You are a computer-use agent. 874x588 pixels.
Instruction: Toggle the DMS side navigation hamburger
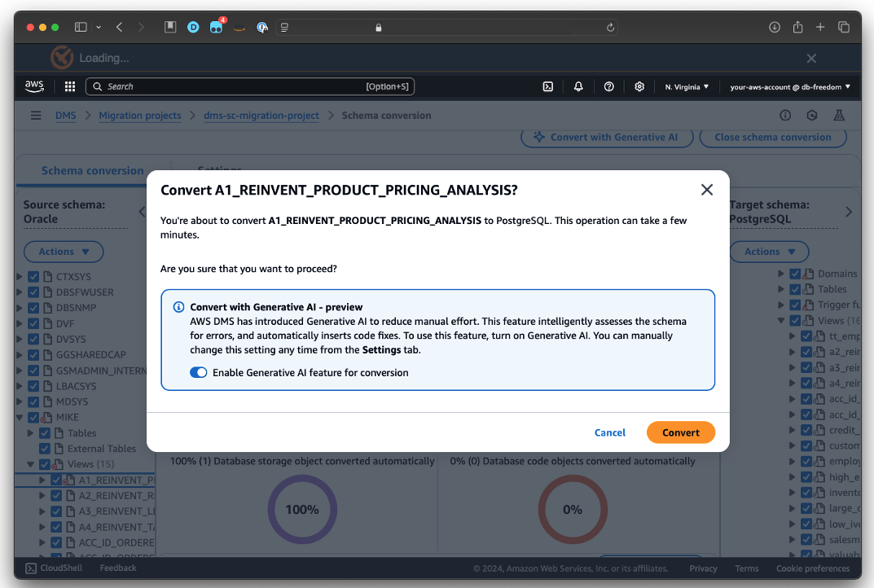click(x=36, y=116)
